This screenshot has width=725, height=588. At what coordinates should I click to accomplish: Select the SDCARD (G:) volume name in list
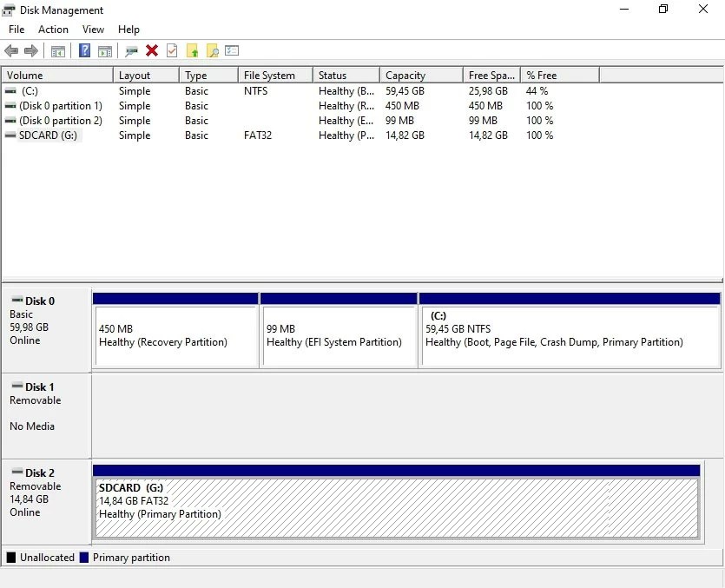[x=48, y=135]
